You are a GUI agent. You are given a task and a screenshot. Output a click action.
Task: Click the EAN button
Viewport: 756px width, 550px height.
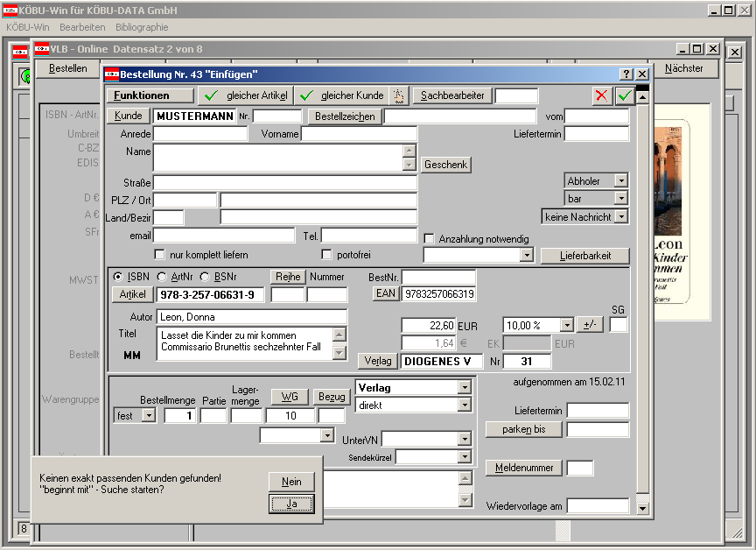pos(386,293)
